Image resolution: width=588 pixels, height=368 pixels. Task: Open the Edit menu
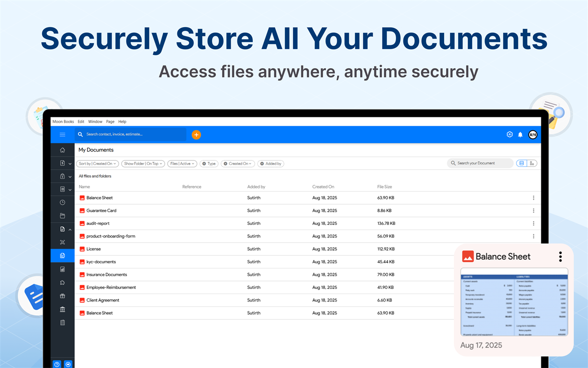pos(81,122)
